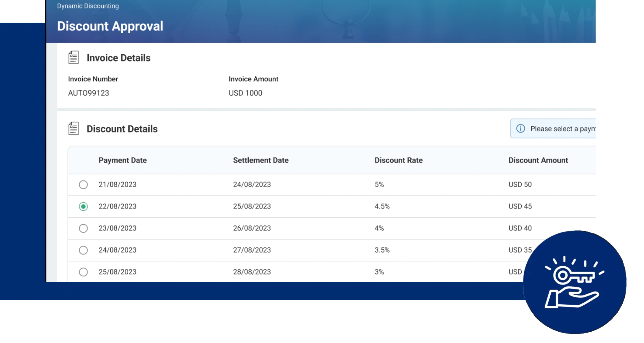
Task: Click the info icon in payment notice
Action: pos(520,128)
